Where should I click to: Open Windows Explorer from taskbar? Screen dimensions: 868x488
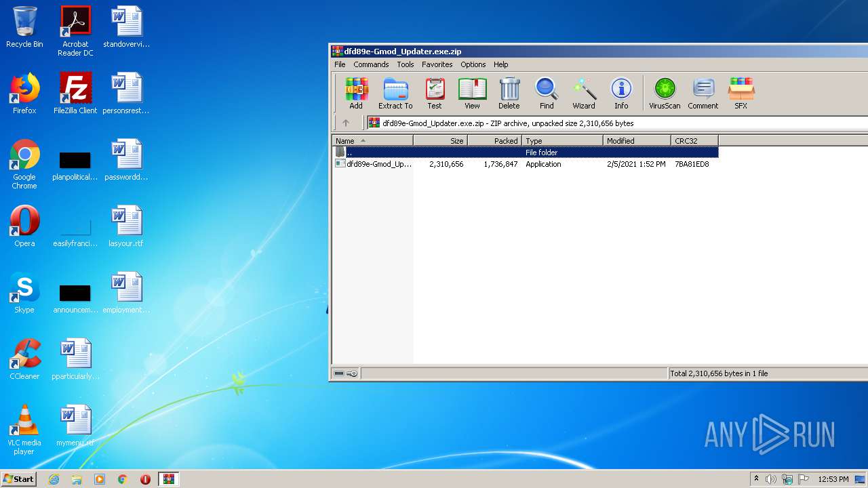click(x=77, y=479)
